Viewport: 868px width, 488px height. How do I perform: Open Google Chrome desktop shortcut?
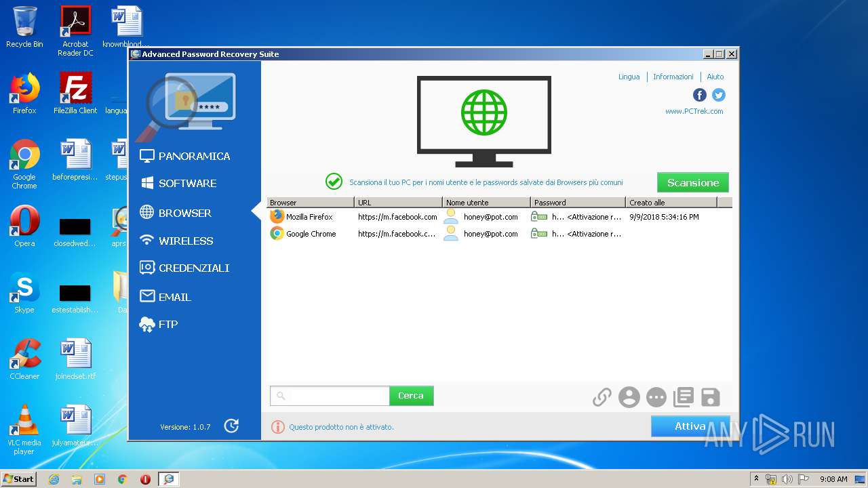pyautogui.click(x=24, y=164)
